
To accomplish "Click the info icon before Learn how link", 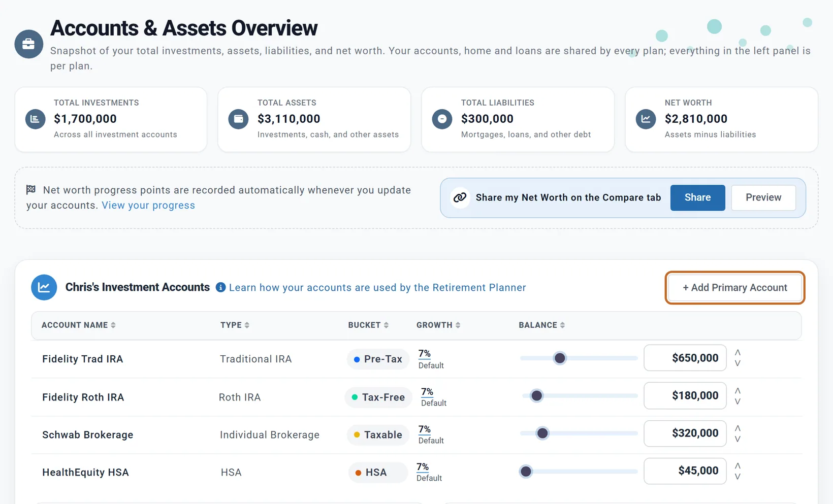I will (220, 287).
